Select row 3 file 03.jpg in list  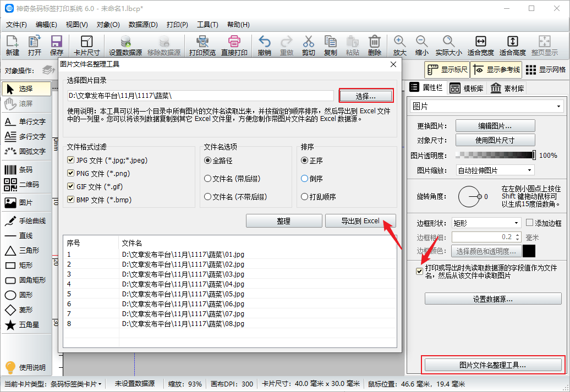(230, 274)
